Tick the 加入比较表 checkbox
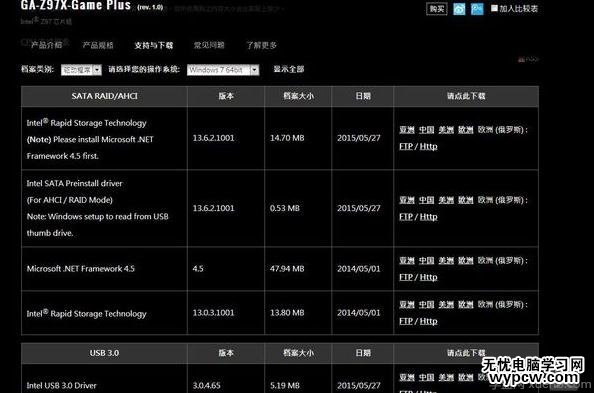 point(494,8)
